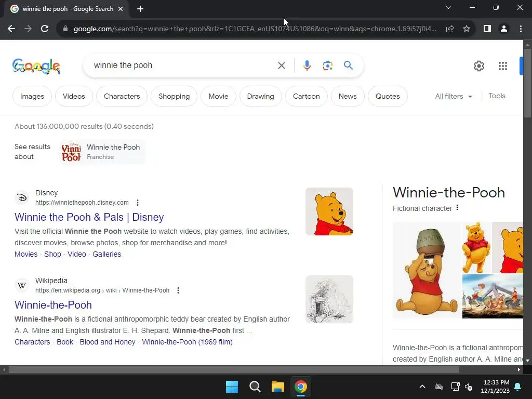
Task: Click the Chrome forward arrow
Action: point(28,29)
